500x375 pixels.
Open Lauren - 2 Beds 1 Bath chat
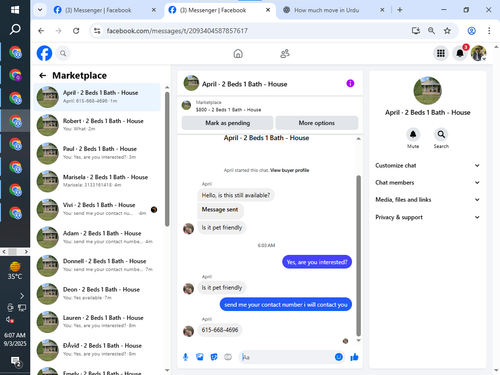97,322
